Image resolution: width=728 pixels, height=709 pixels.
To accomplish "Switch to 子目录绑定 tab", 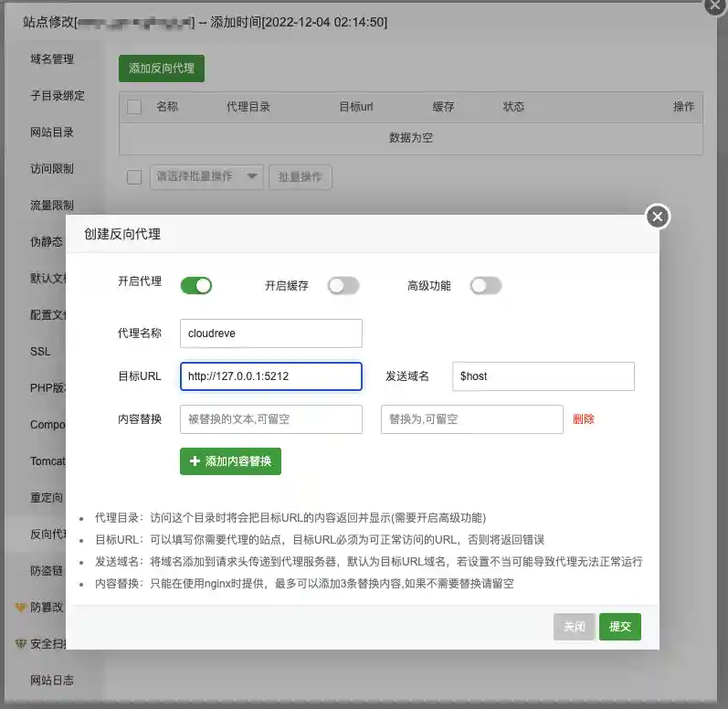I will pyautogui.click(x=58, y=96).
